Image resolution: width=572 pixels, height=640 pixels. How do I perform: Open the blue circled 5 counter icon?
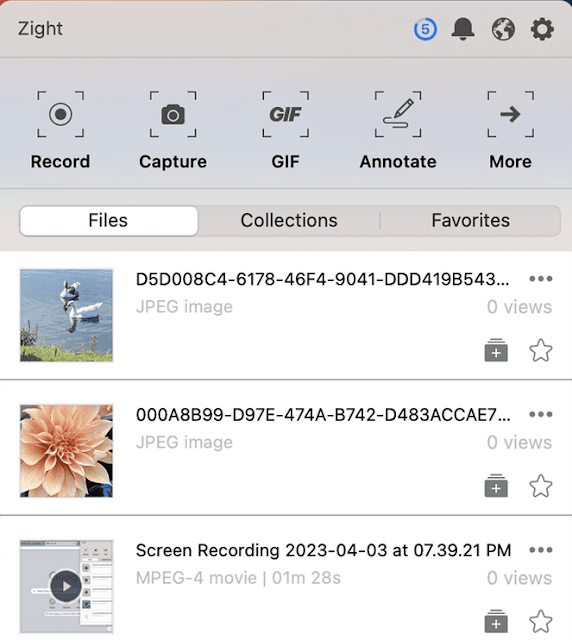425,29
